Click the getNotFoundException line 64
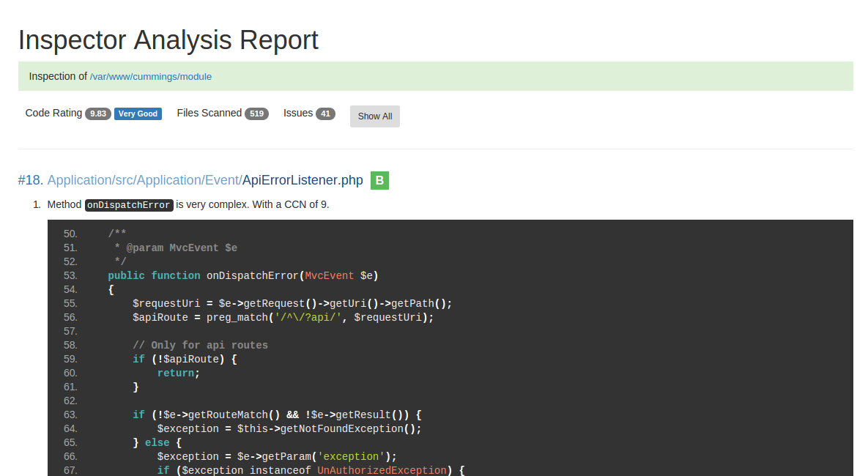 pyautogui.click(x=289, y=428)
